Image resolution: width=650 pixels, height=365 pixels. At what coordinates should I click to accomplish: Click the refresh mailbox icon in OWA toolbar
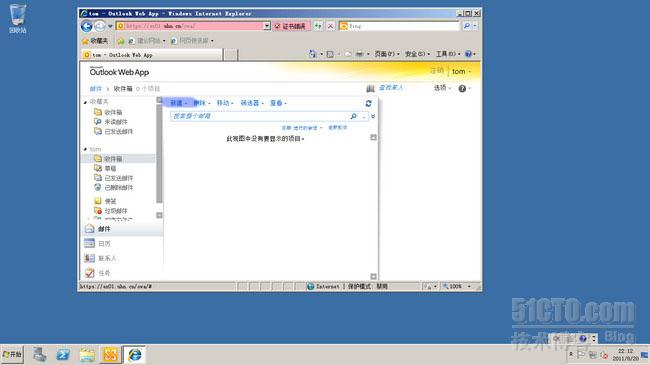click(x=368, y=103)
